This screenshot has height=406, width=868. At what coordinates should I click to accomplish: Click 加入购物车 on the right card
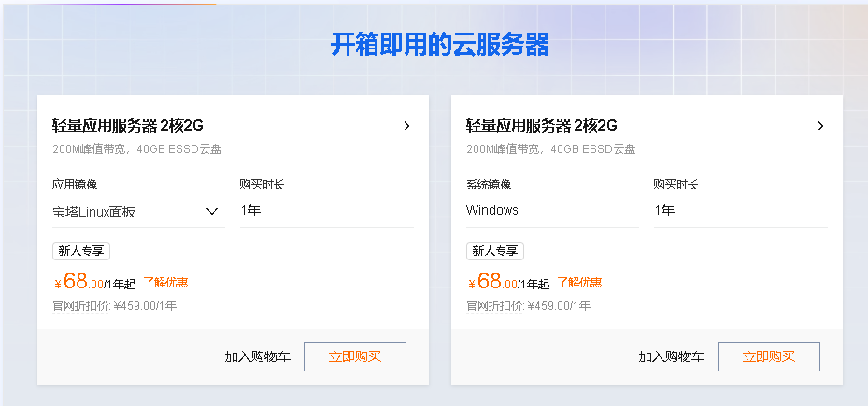(x=671, y=357)
